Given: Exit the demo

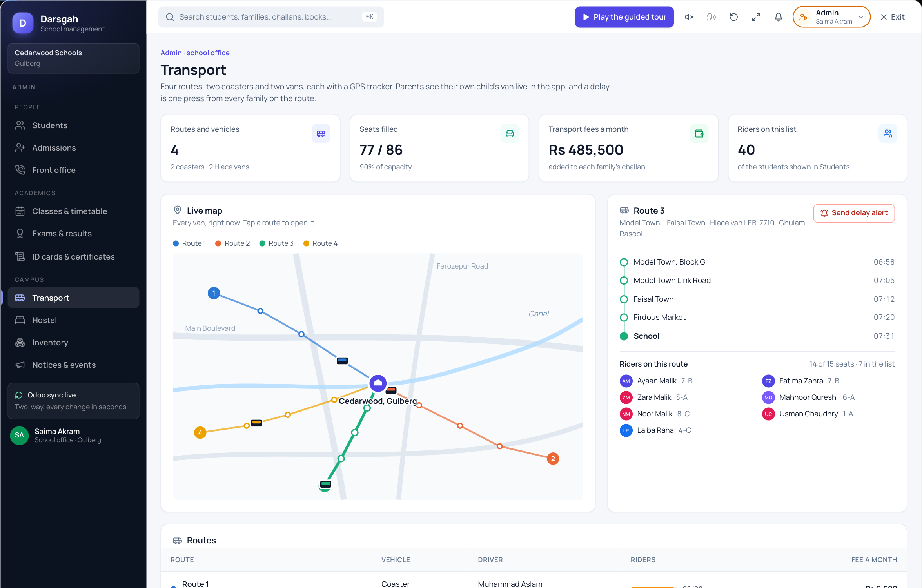Looking at the screenshot, I should click(893, 17).
